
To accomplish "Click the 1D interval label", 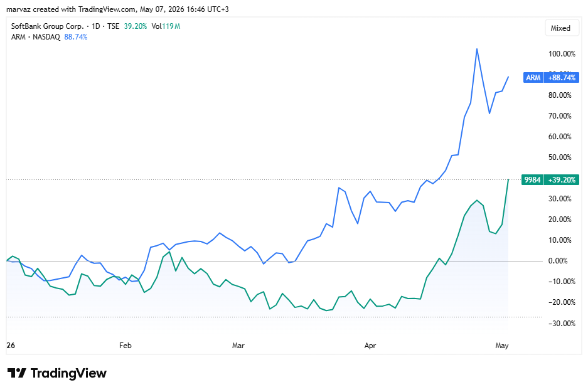I will coord(96,26).
